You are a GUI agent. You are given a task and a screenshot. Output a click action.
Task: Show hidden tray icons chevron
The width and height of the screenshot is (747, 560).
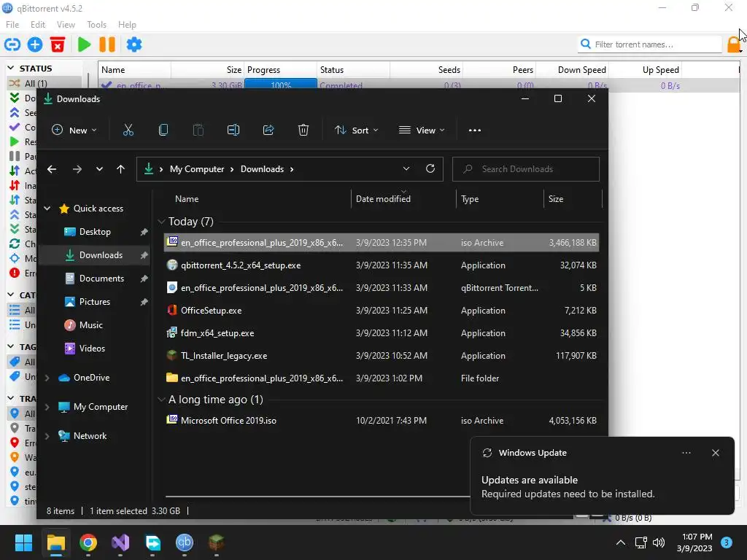pos(621,542)
